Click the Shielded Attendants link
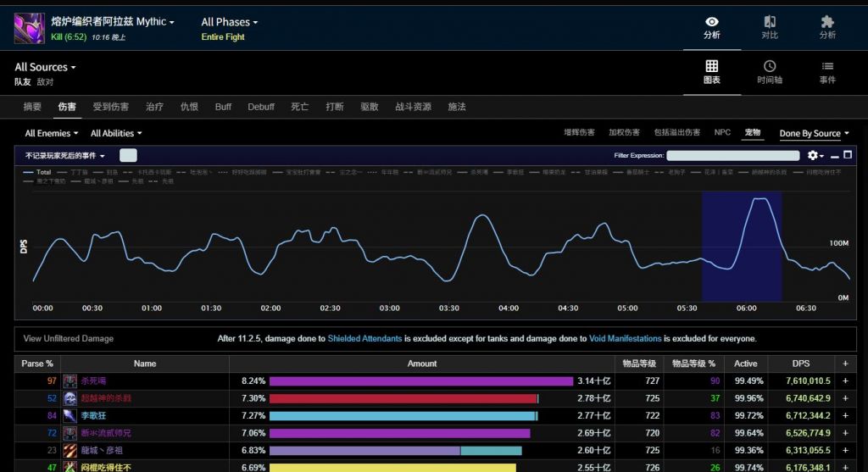 click(x=364, y=339)
